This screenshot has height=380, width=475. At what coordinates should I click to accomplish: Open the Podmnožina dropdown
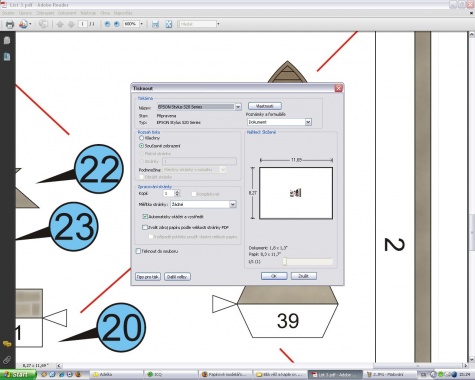[223, 170]
